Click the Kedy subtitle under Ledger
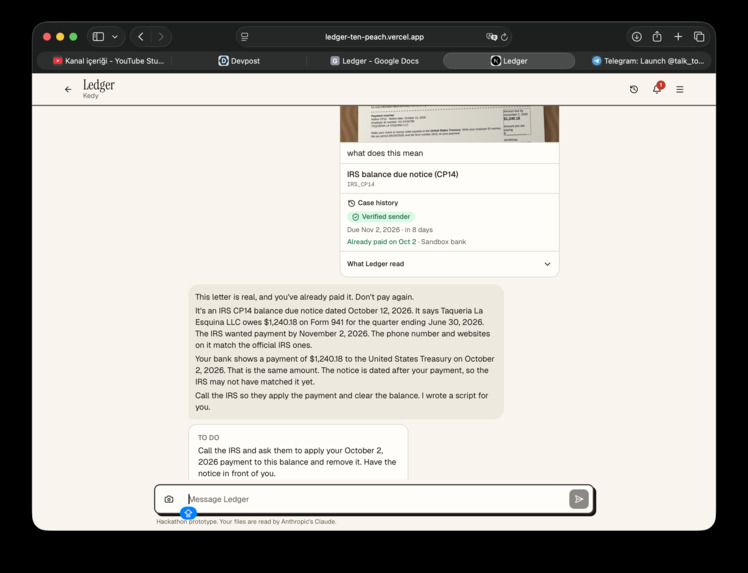Screen dimensions: 748x573 click(x=91, y=95)
